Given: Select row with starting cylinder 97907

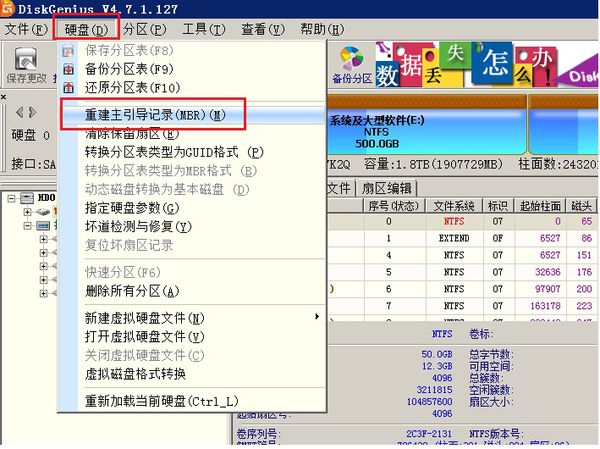Looking at the screenshot, I should tap(462, 289).
